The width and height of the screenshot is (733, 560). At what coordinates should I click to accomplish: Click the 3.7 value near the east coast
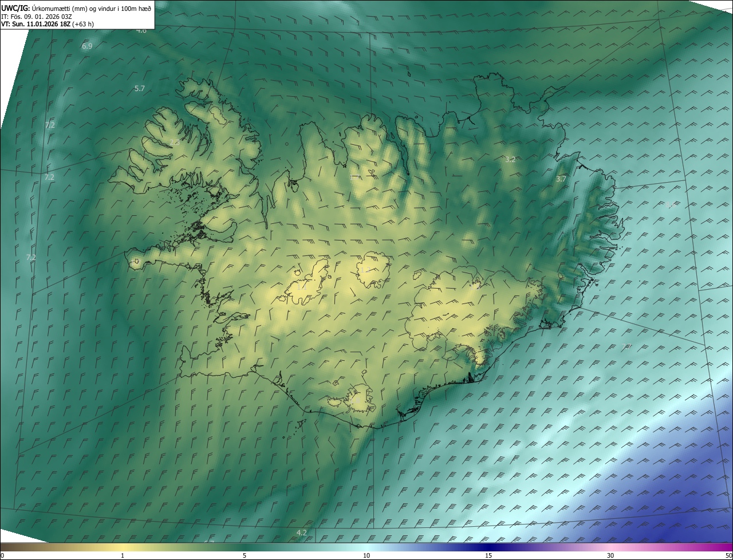tap(561, 179)
